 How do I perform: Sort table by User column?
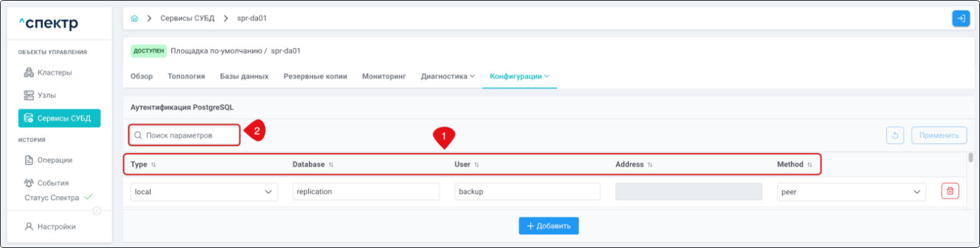coord(476,165)
